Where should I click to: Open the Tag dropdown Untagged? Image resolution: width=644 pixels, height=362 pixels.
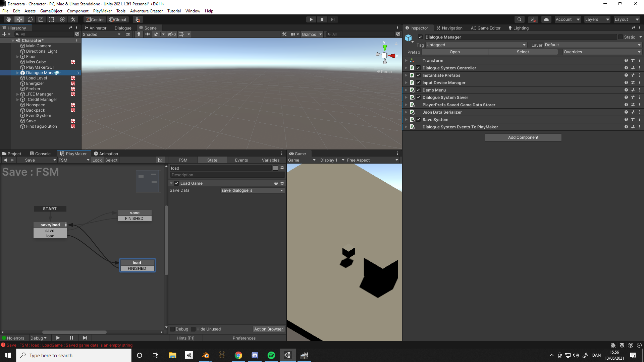click(x=476, y=45)
